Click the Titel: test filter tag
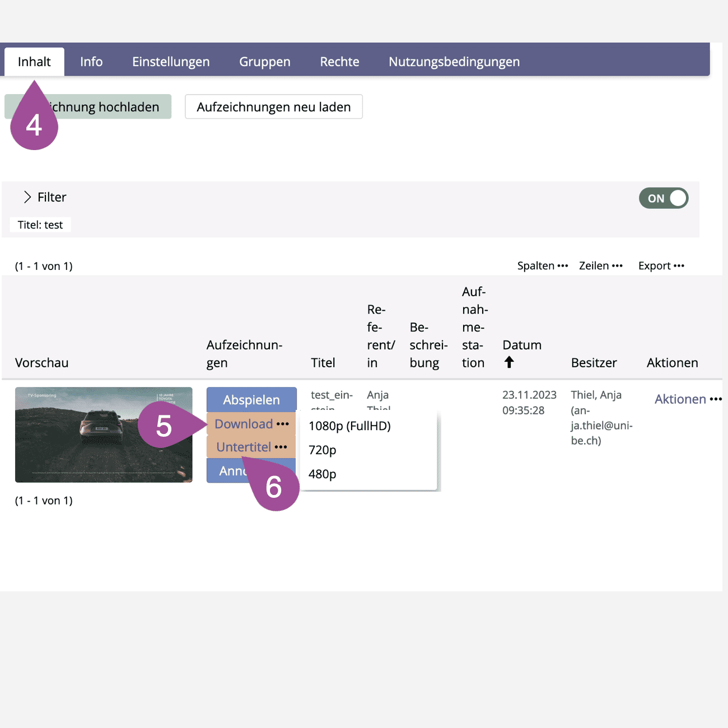The image size is (728, 728). click(40, 225)
